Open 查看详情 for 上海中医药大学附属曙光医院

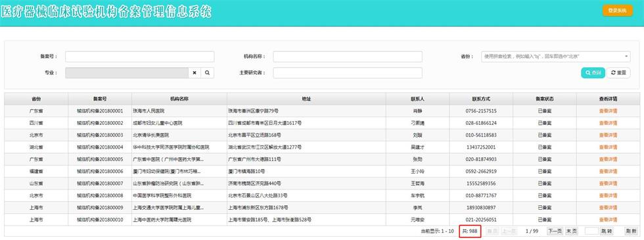(x=608, y=220)
